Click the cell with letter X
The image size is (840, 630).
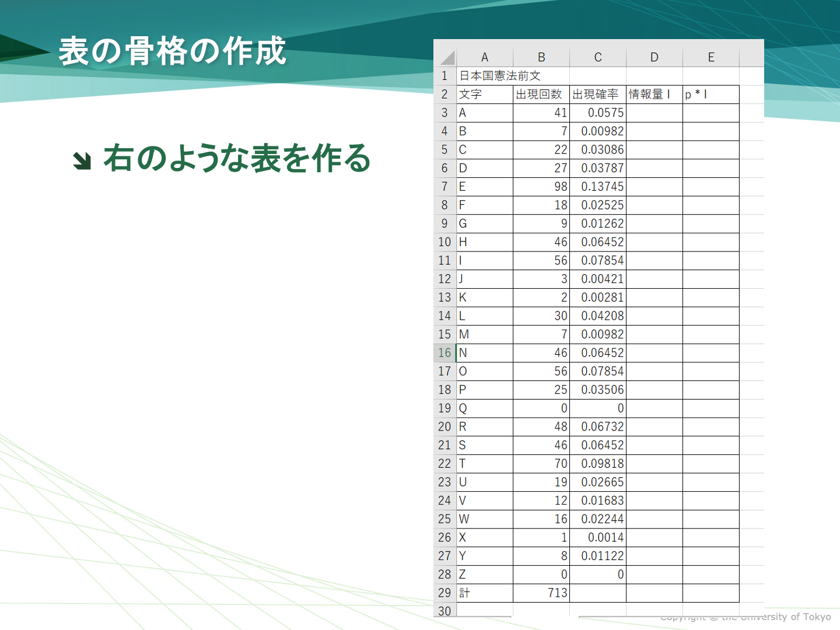coord(485,538)
